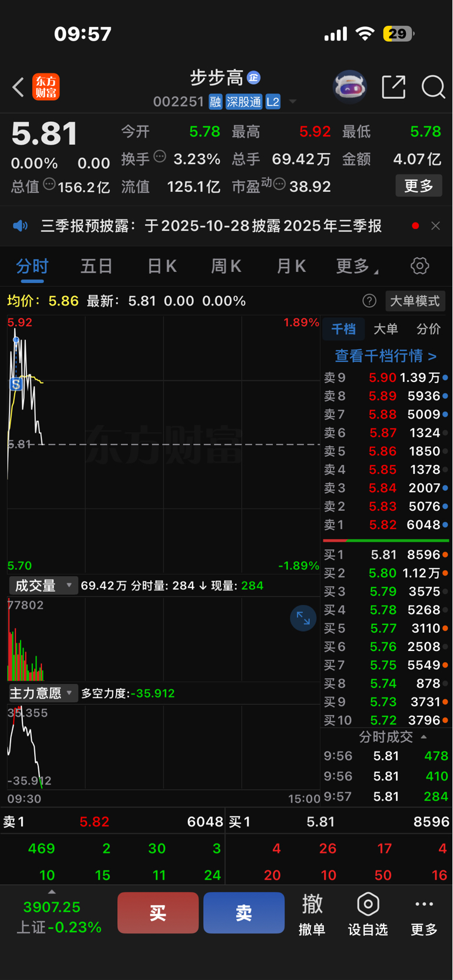Viewport: 453px width, 980px height.
Task: Switch to 月K tab
Action: [x=291, y=266]
